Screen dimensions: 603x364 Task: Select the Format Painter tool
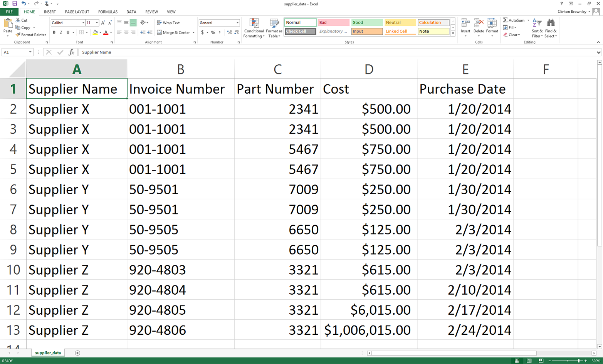(x=31, y=35)
